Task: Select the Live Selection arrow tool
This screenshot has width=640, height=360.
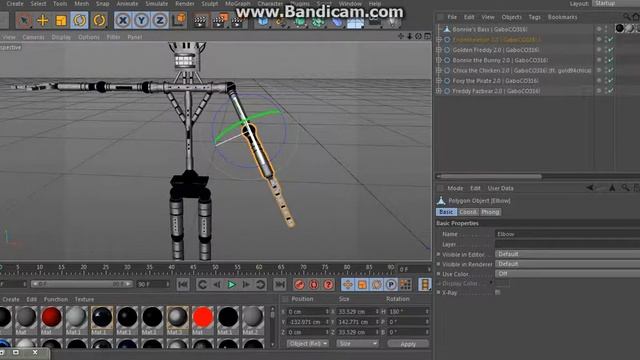Action: click(x=24, y=20)
